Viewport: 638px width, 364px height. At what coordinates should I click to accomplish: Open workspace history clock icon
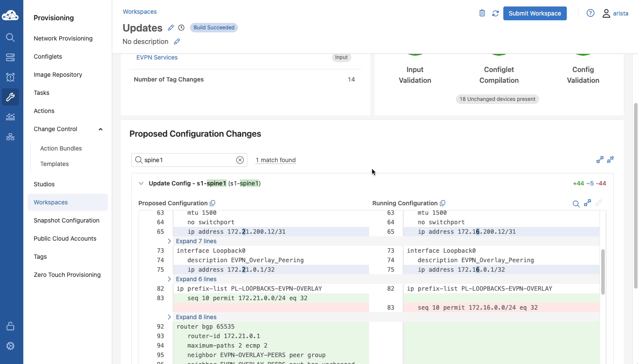tap(181, 28)
